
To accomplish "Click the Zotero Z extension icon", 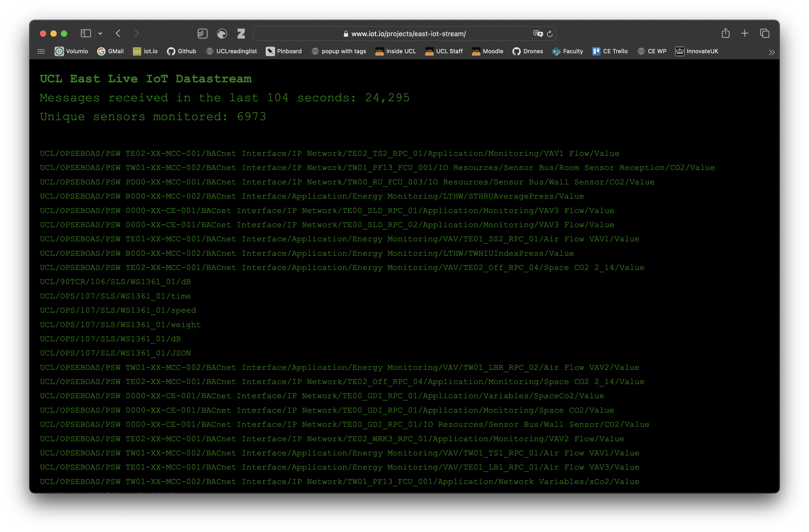I will tap(241, 33).
